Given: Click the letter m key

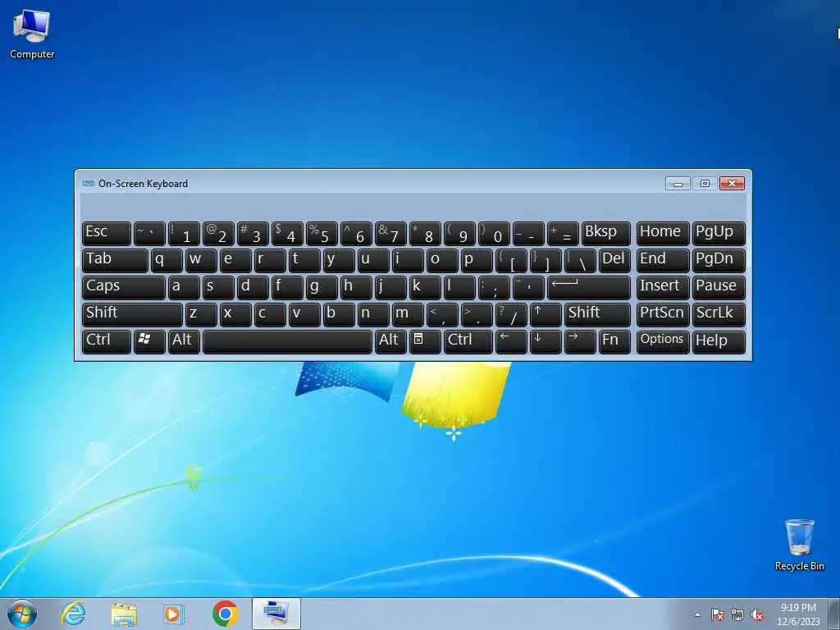Looking at the screenshot, I should [408, 314].
